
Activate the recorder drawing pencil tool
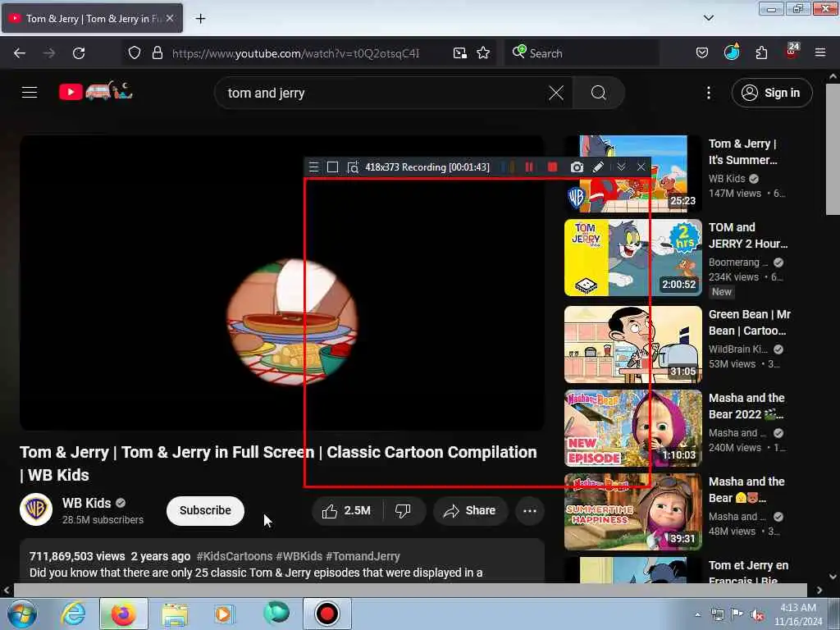598,167
